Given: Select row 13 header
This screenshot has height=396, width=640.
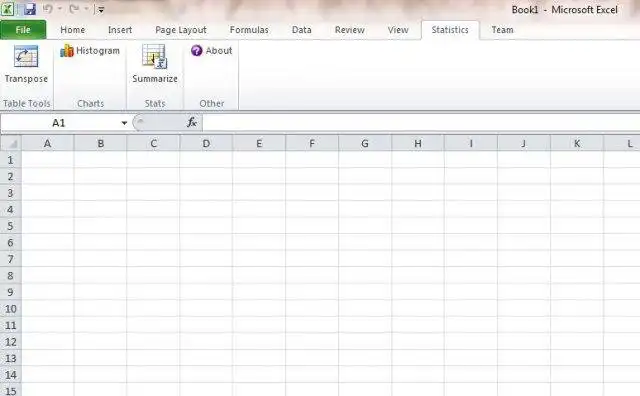Looking at the screenshot, I should point(11,358).
